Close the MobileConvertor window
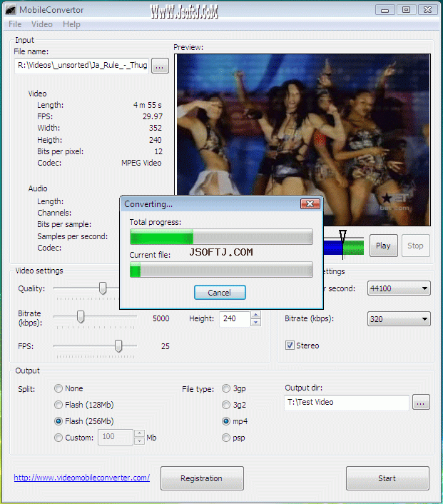Screen dimensions: 443x504 (x=427, y=10)
